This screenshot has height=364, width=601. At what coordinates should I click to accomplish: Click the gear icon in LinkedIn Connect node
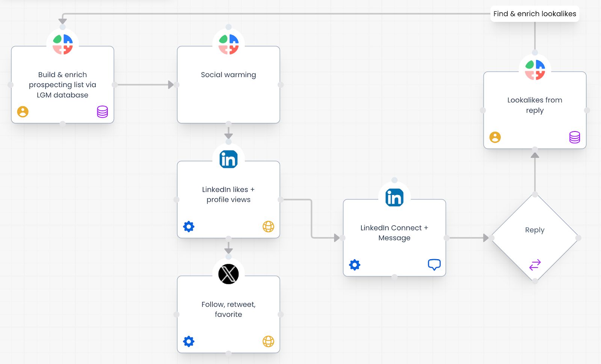click(355, 265)
